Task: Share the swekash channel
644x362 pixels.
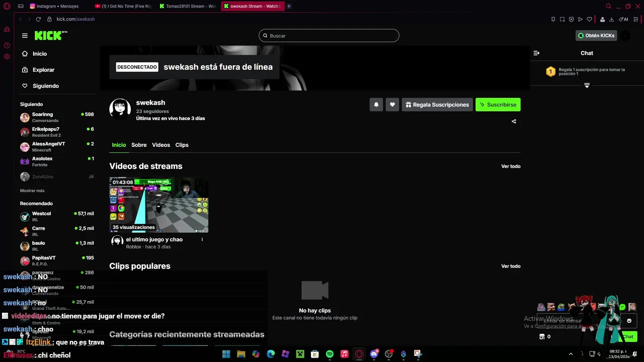Action: pos(514,121)
